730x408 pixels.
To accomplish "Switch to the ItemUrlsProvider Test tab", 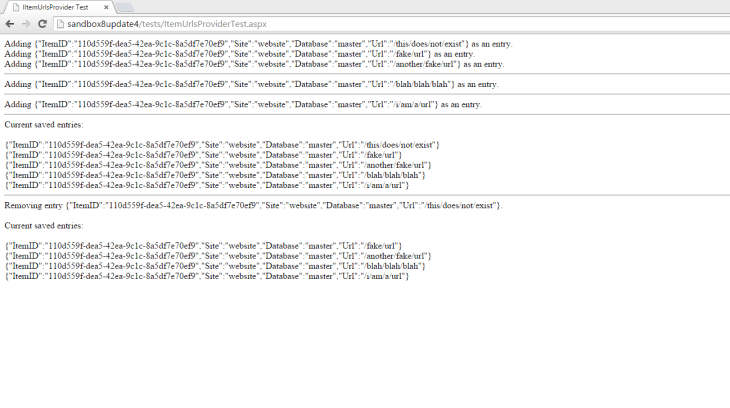I will point(55,7).
